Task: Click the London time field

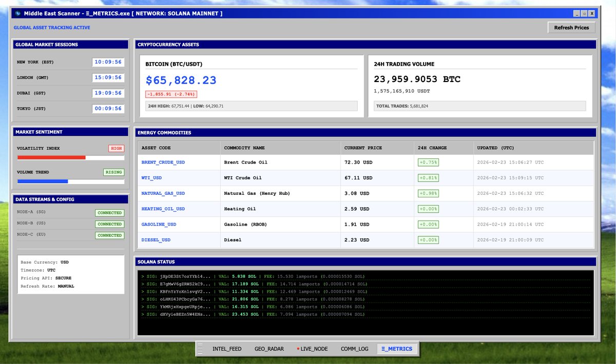Action: pyautogui.click(x=108, y=77)
